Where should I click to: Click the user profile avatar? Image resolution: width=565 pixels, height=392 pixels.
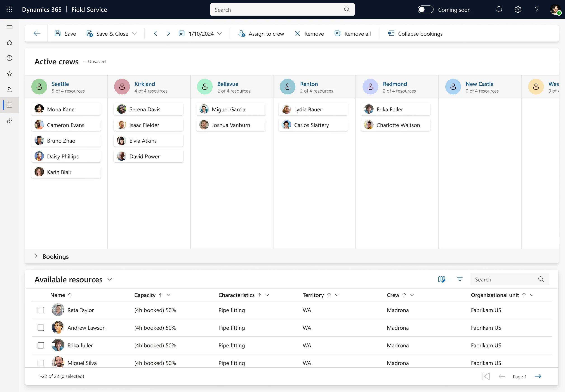556,9
